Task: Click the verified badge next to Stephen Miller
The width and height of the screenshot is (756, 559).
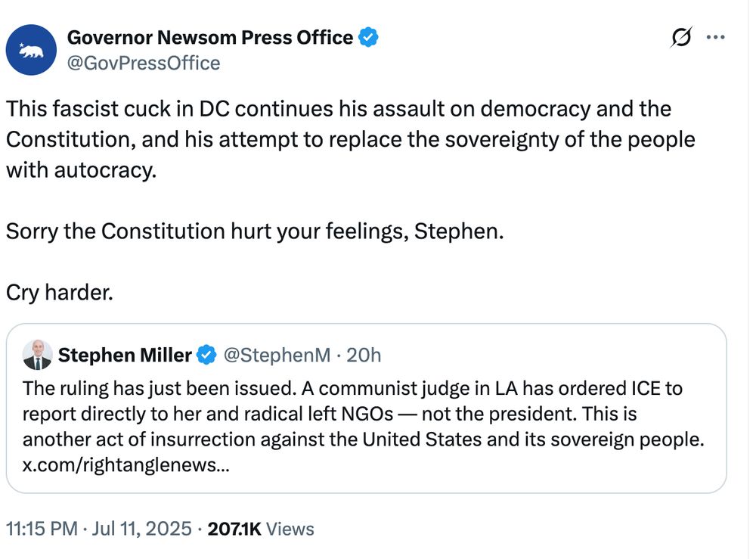Action: 207,355
